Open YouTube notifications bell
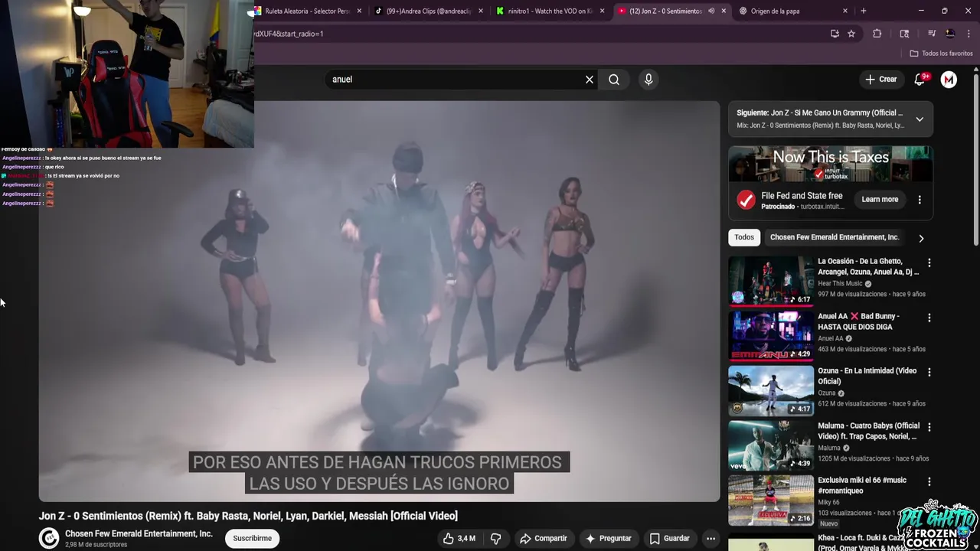The image size is (980, 551). click(x=920, y=79)
